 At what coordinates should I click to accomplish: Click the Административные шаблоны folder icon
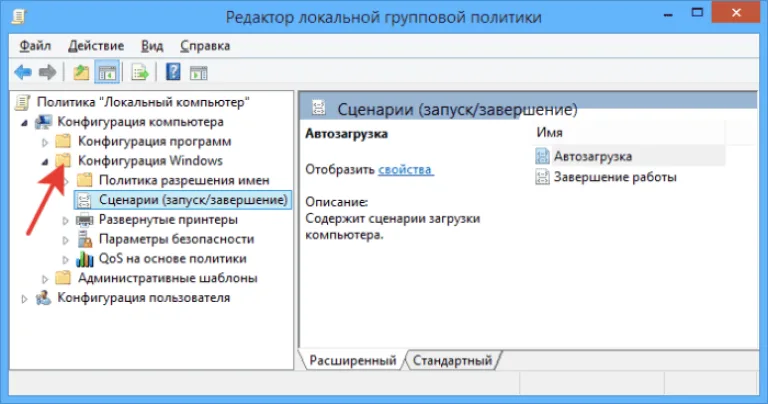click(x=63, y=278)
